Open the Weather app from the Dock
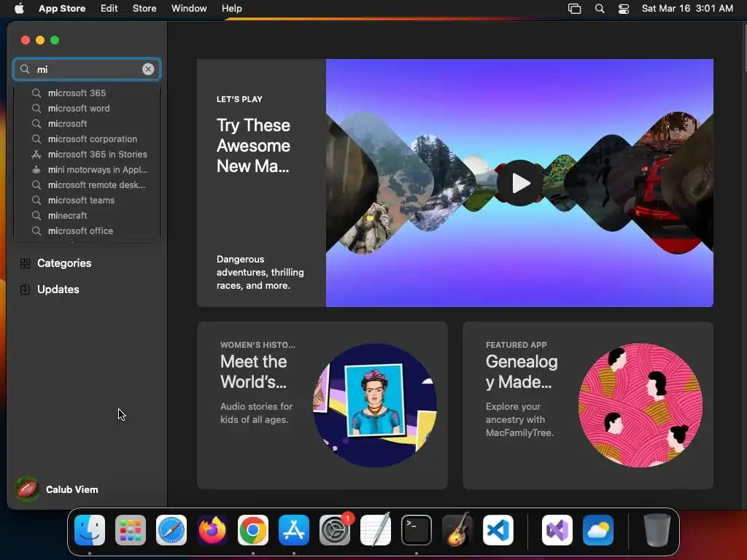747x560 pixels. [598, 530]
